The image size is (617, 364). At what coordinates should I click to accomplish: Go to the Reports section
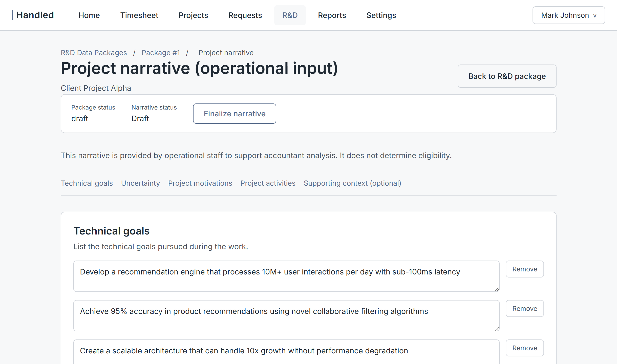coord(332,15)
